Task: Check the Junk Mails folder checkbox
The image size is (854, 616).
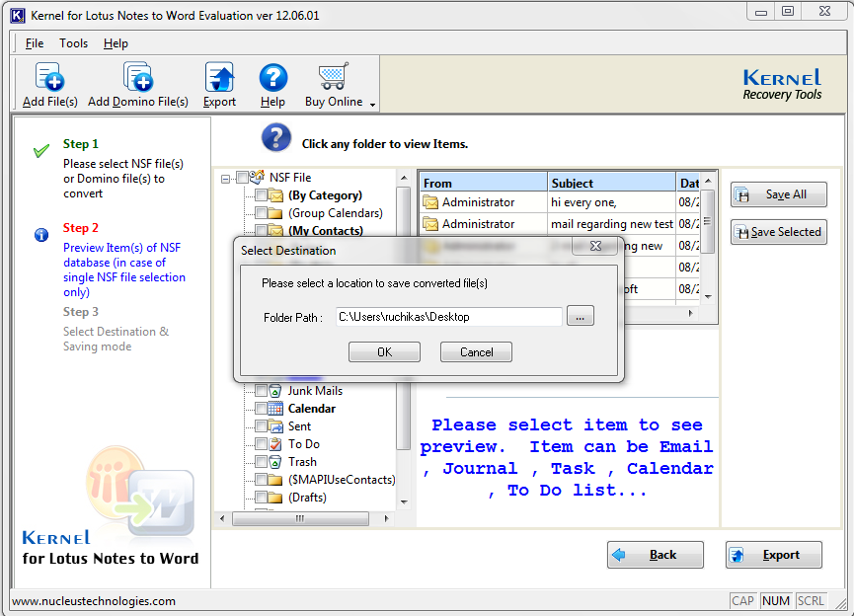Action: pyautogui.click(x=261, y=391)
